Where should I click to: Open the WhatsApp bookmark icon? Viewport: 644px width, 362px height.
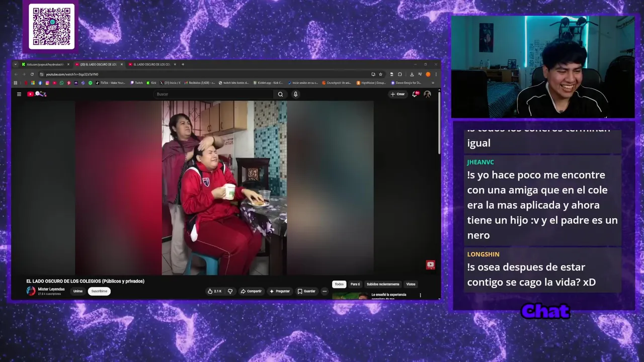point(61,83)
